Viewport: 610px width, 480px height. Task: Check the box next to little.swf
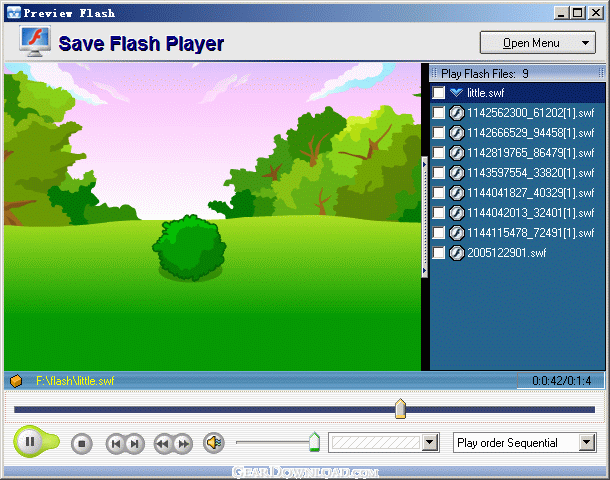pyautogui.click(x=438, y=93)
